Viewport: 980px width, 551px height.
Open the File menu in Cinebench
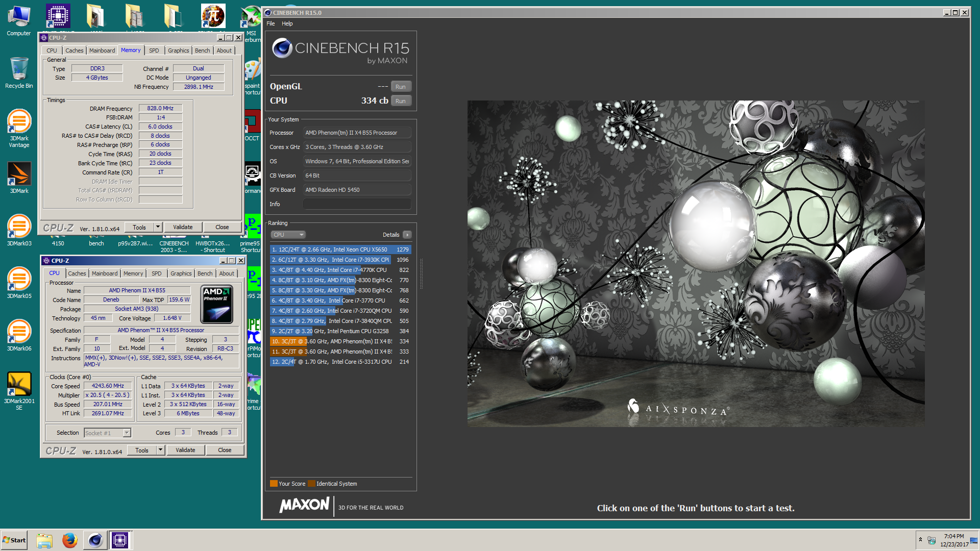pos(271,23)
